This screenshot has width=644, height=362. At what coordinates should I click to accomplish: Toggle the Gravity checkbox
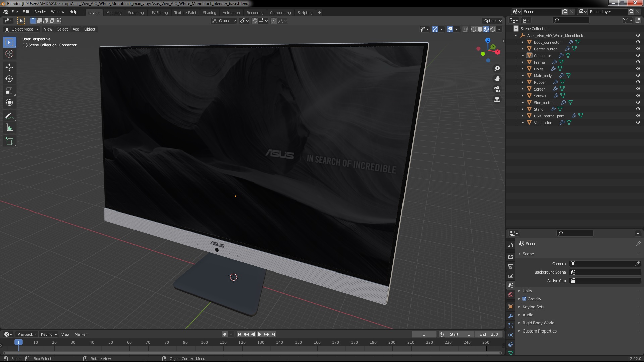pos(524,299)
